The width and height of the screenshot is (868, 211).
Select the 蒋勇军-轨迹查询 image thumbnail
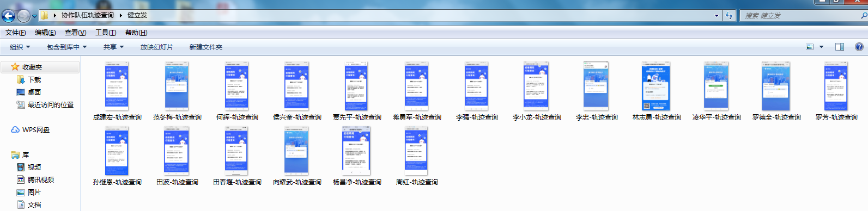[x=417, y=86]
